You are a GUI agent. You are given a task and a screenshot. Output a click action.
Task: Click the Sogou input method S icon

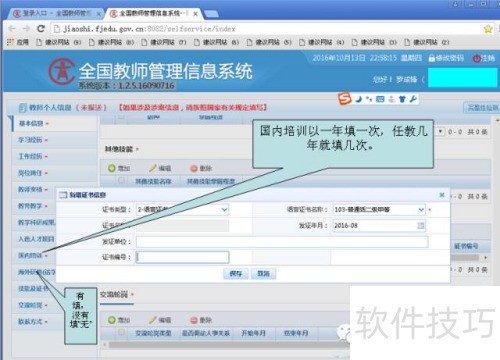coord(345,99)
